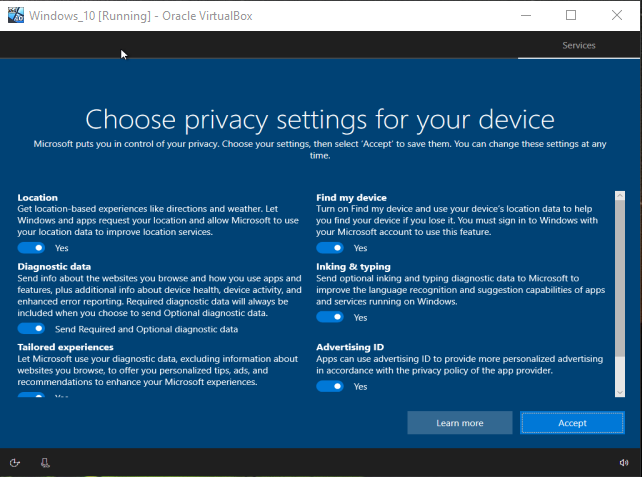
Task: Click the Ease of Access icon
Action: coord(15,462)
